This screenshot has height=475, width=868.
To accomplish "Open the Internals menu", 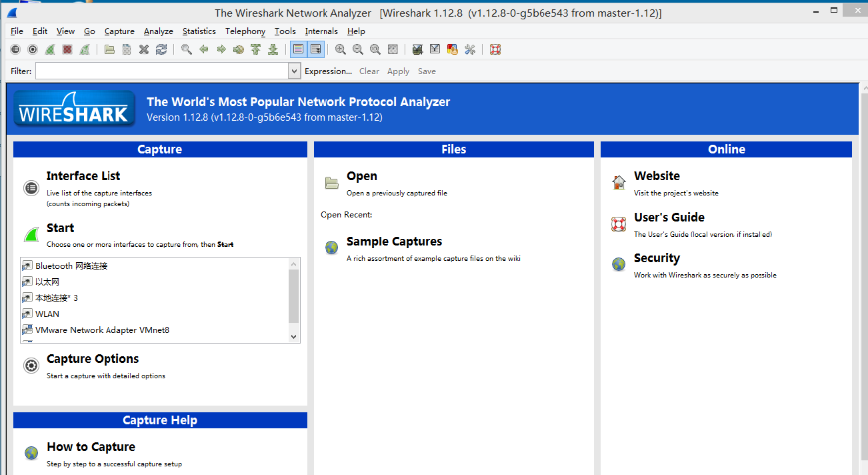I will tap(321, 31).
